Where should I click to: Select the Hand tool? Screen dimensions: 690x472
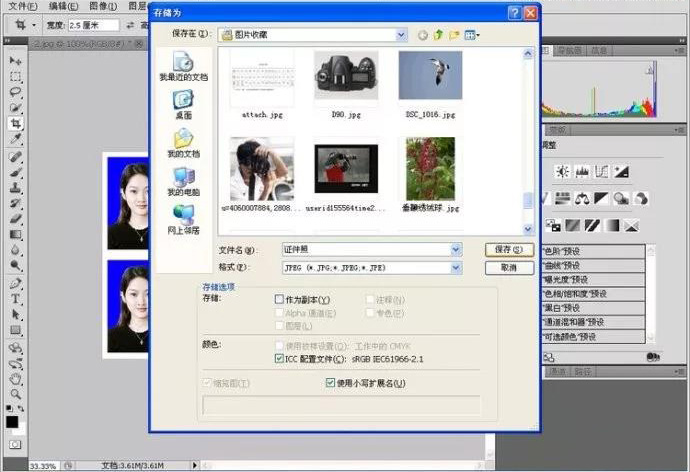pos(15,378)
